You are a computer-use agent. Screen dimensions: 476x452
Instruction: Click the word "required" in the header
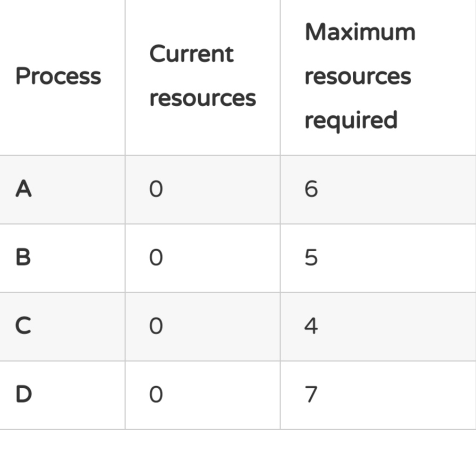[351, 121]
